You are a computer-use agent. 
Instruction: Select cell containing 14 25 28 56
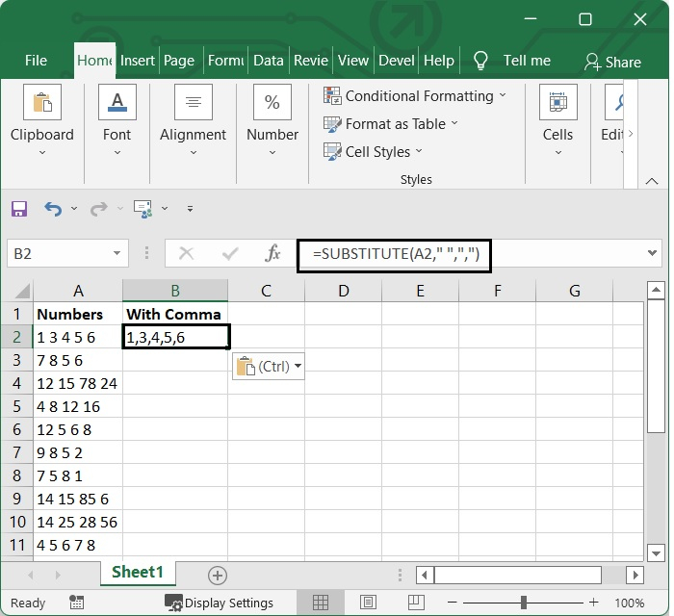78,522
